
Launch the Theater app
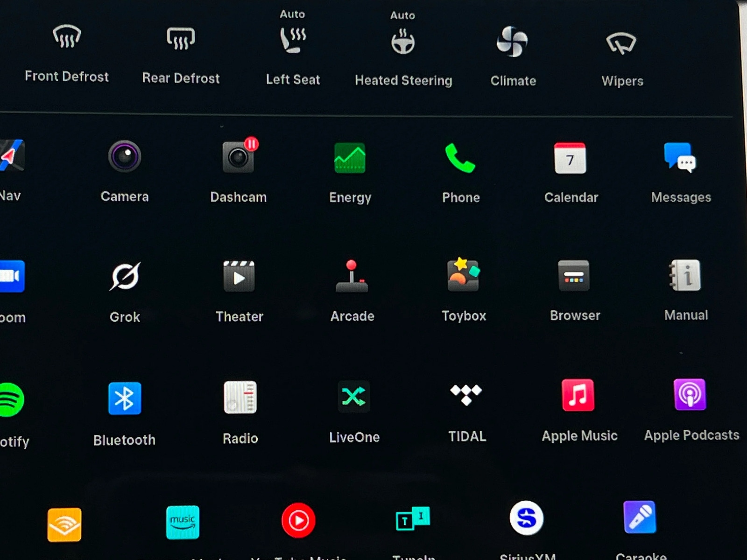[239, 276]
